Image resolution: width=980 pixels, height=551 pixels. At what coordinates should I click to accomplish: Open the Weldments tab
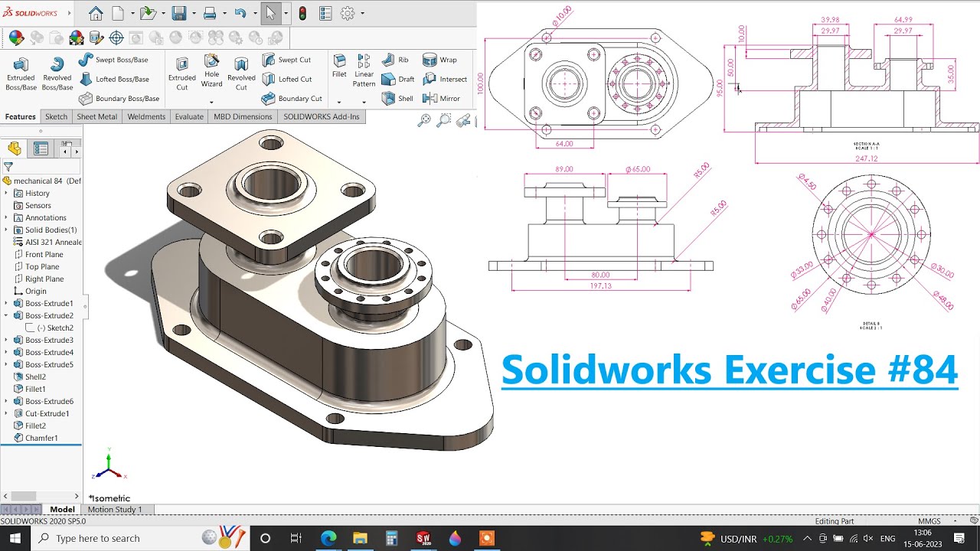pyautogui.click(x=146, y=116)
